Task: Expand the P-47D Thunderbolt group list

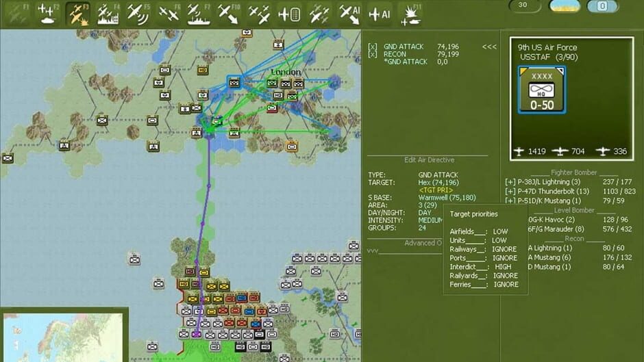Action: click(510, 191)
